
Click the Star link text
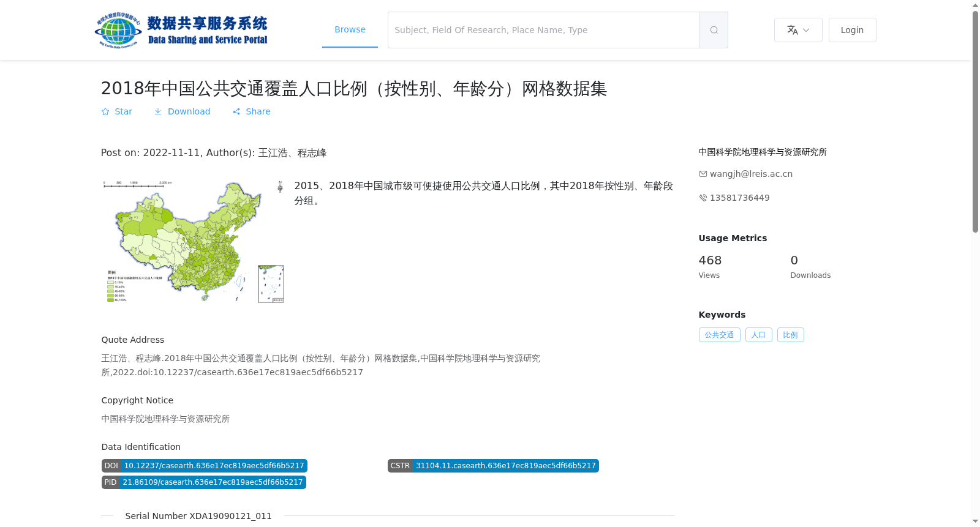[123, 111]
